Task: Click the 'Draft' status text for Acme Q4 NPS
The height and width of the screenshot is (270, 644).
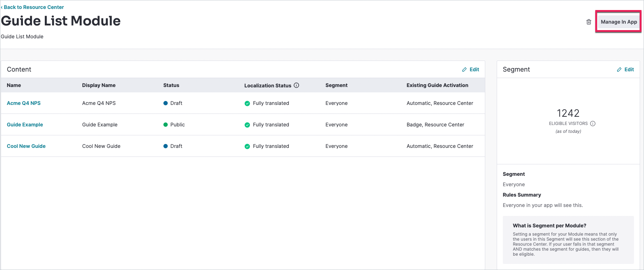Action: [176, 103]
